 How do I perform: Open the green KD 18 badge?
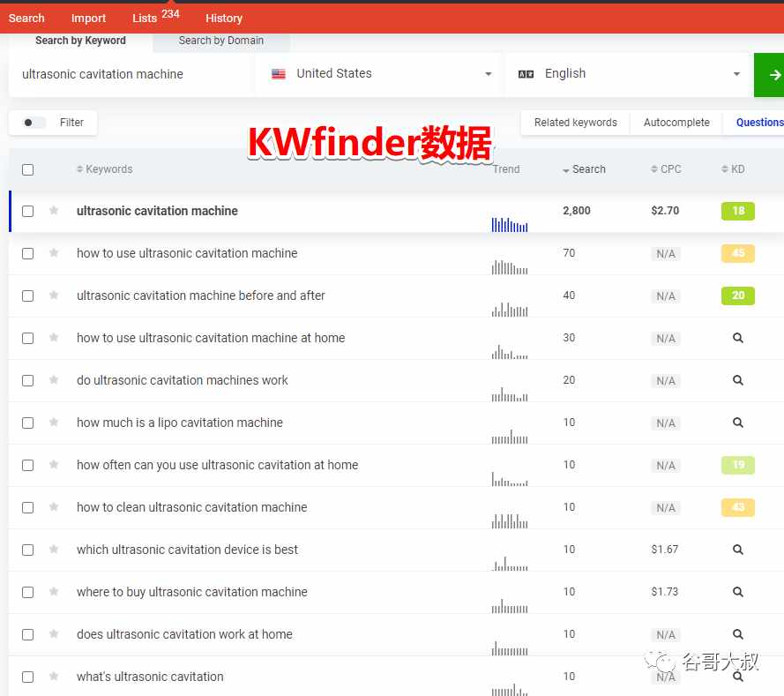pos(738,211)
